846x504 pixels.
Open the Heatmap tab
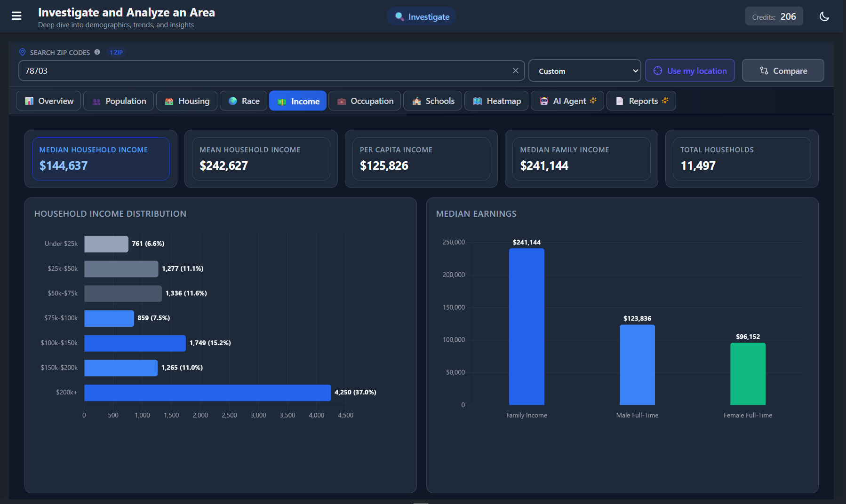point(496,101)
